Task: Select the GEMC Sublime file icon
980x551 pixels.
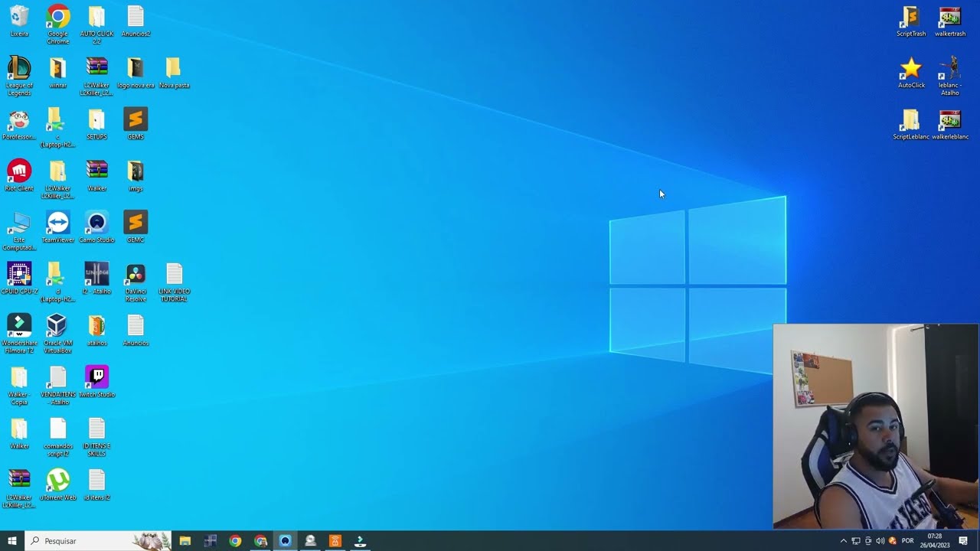Action: click(x=136, y=227)
